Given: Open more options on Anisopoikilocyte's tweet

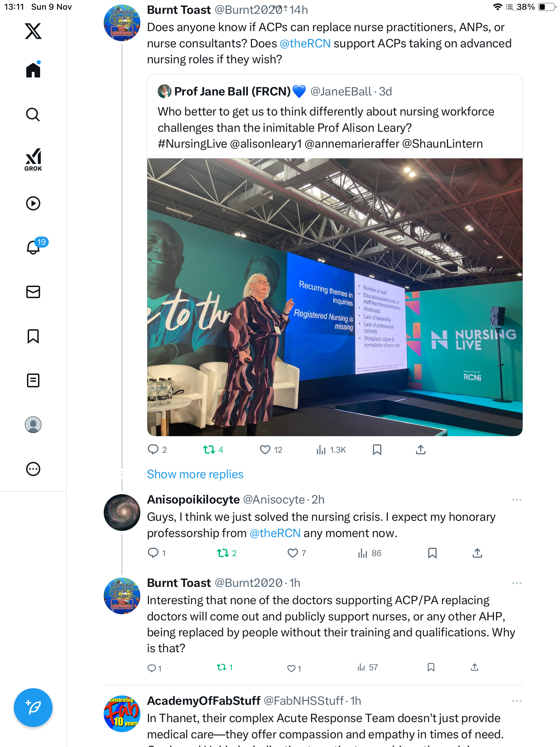Looking at the screenshot, I should click(x=516, y=500).
